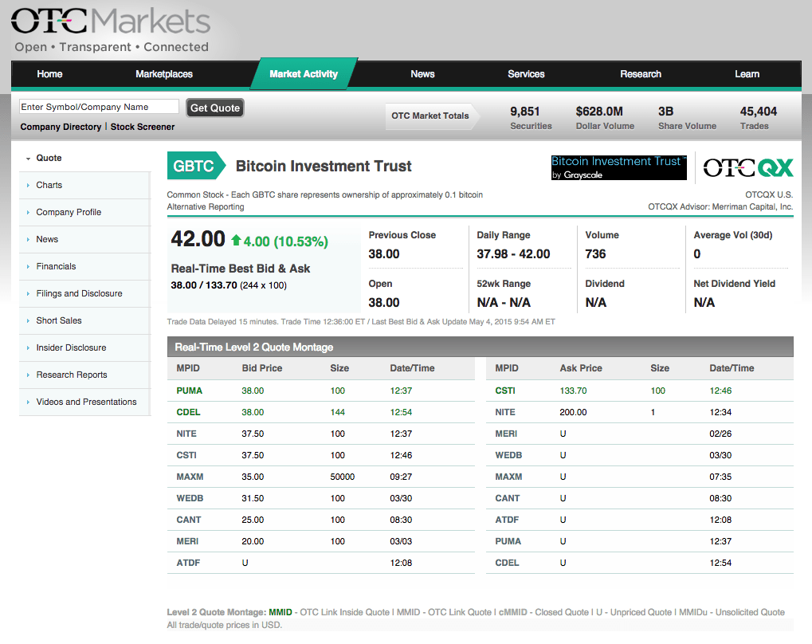812x644 pixels.
Task: Open the Company Directory link
Action: click(x=61, y=127)
